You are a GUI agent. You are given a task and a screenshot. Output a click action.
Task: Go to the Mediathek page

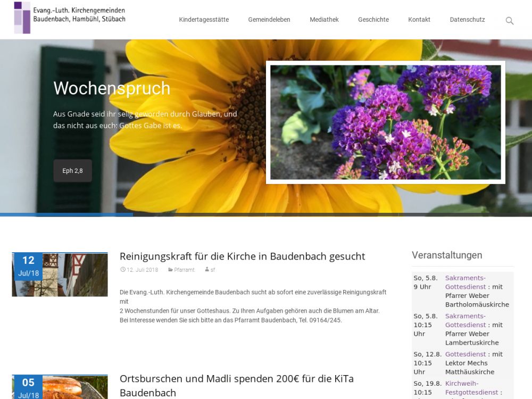point(324,20)
